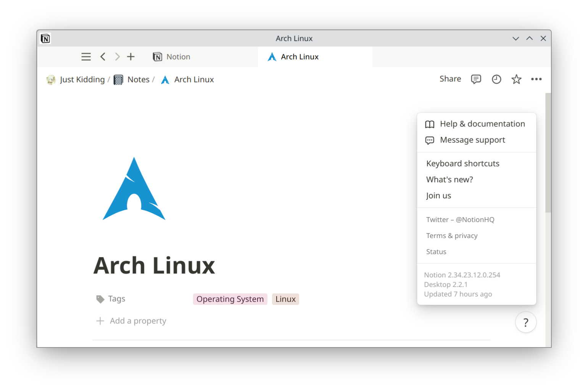
Task: Select Message support
Action: coord(477,140)
